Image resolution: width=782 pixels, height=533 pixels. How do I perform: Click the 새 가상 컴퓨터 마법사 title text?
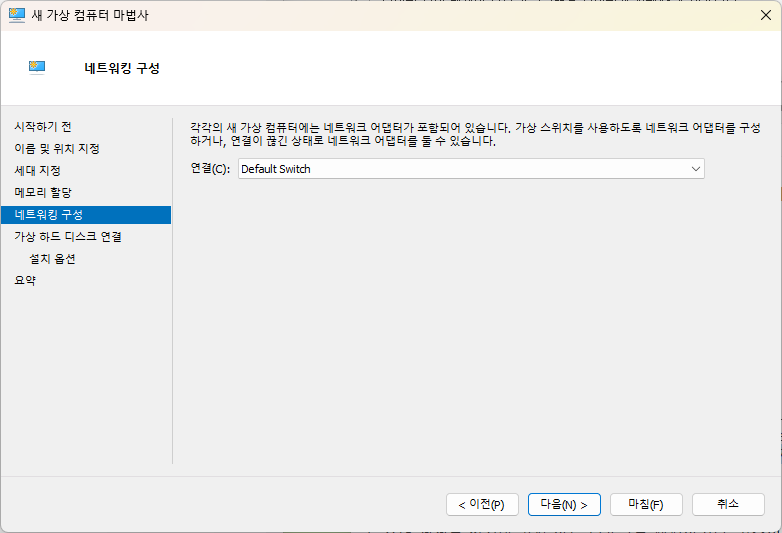[x=90, y=15]
